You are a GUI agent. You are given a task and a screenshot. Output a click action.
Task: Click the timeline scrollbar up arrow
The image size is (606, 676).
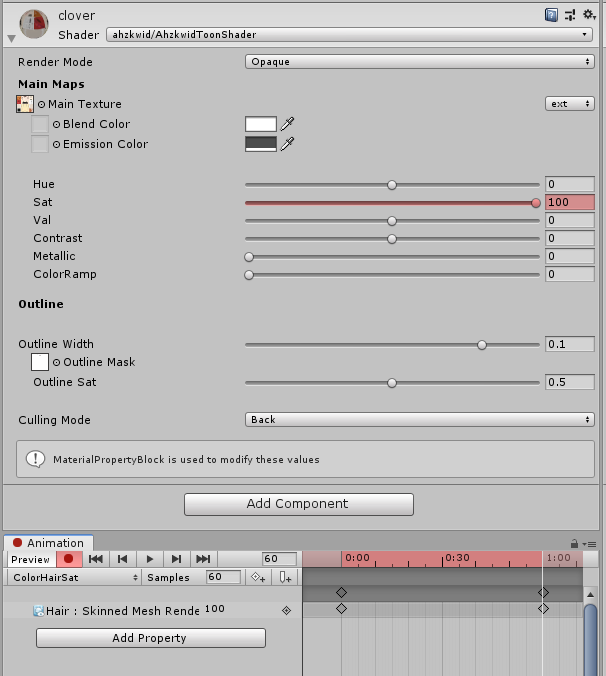590,595
